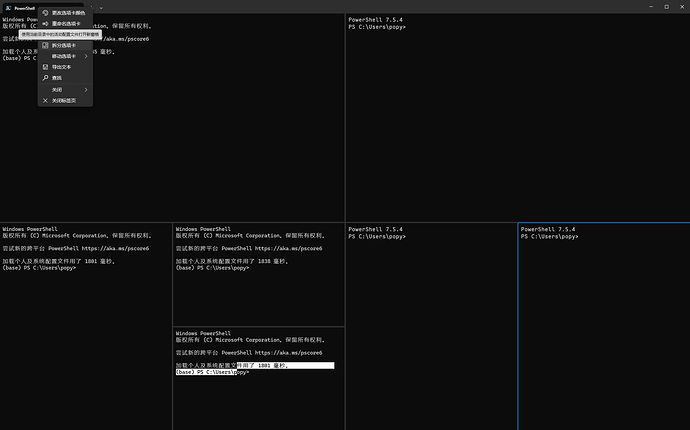Click "PowerShell 7.5.4" header in blue-bordered pane
The image size is (690, 430).
pos(548,229)
